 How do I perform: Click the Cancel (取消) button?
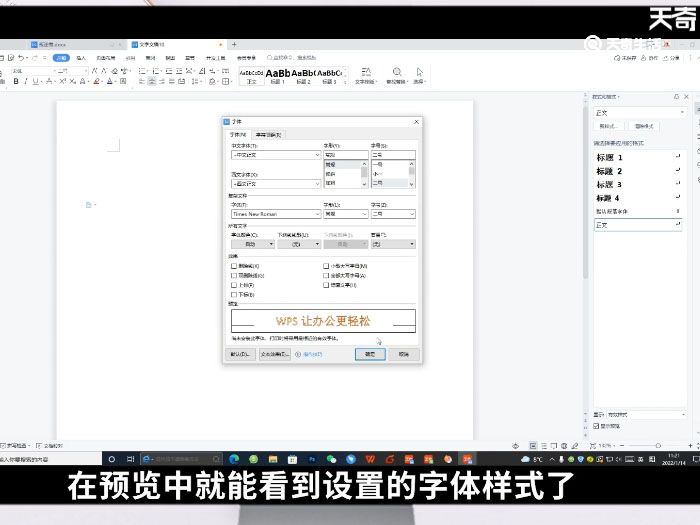point(404,354)
